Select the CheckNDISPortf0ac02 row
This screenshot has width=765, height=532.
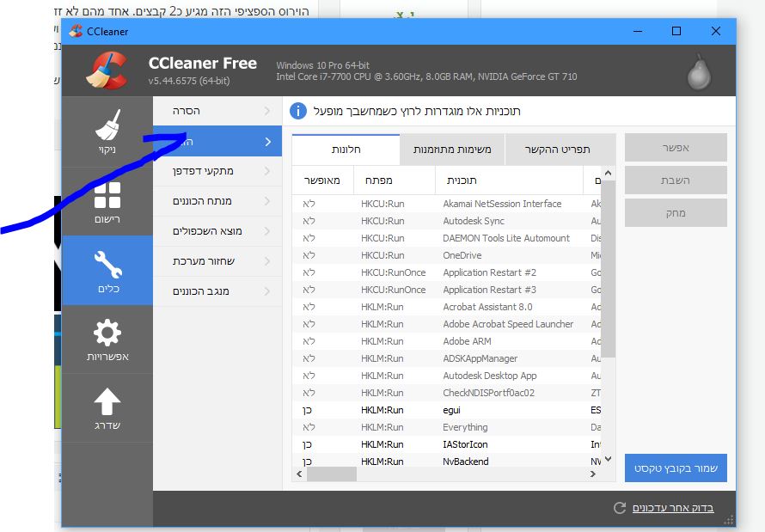point(446,393)
